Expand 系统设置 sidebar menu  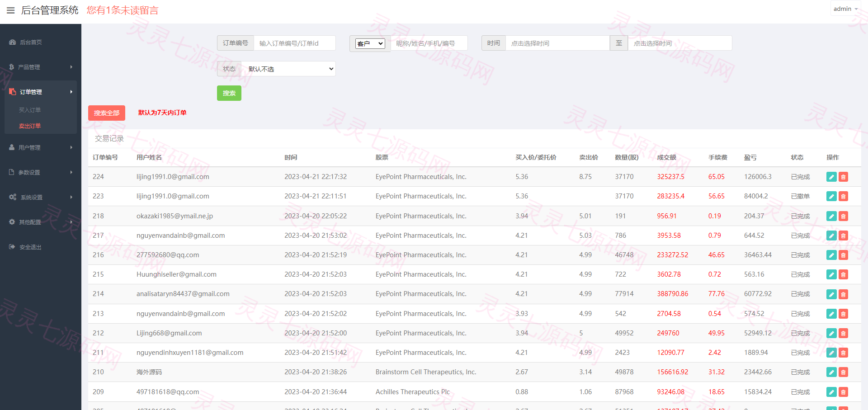[41, 197]
